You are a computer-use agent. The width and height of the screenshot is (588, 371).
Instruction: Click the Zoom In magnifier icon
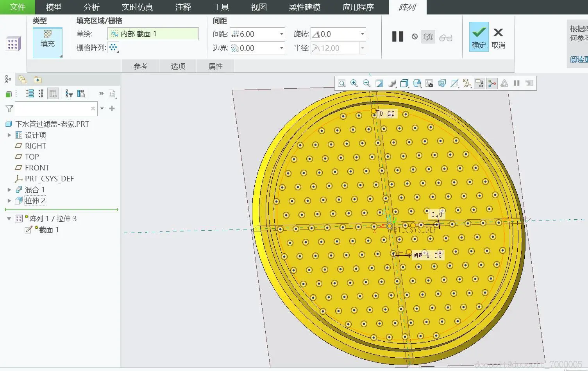click(354, 83)
